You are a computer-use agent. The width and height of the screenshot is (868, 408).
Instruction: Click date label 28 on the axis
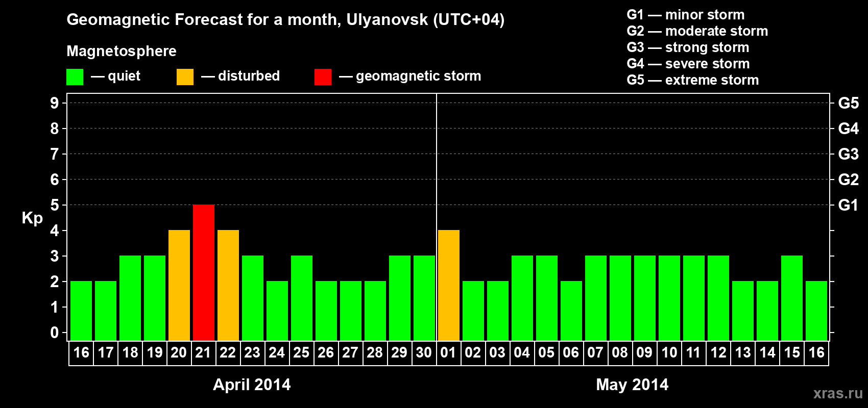click(x=375, y=352)
